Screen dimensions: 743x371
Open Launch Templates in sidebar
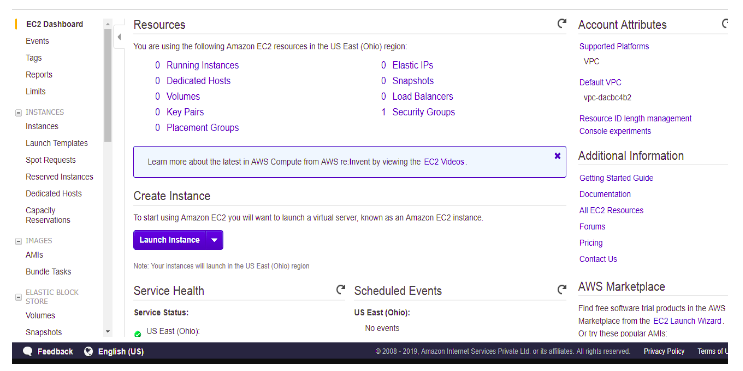point(56,143)
